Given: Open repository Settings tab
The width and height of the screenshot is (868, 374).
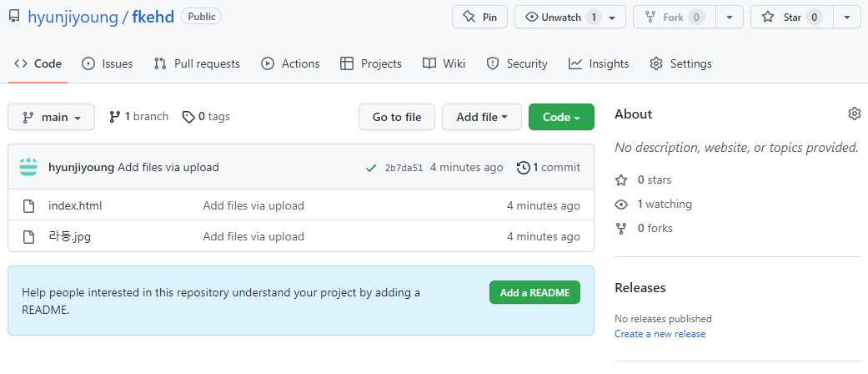Looking at the screenshot, I should click(x=680, y=63).
